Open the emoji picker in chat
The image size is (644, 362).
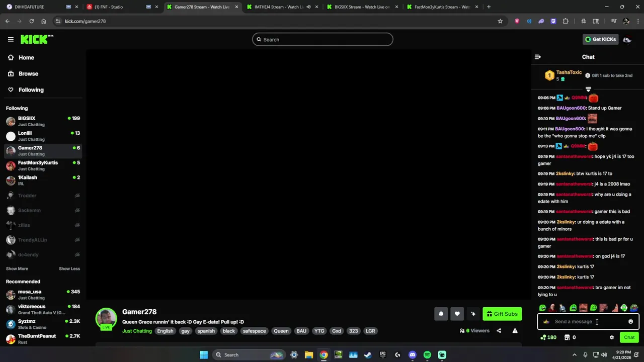(630, 322)
